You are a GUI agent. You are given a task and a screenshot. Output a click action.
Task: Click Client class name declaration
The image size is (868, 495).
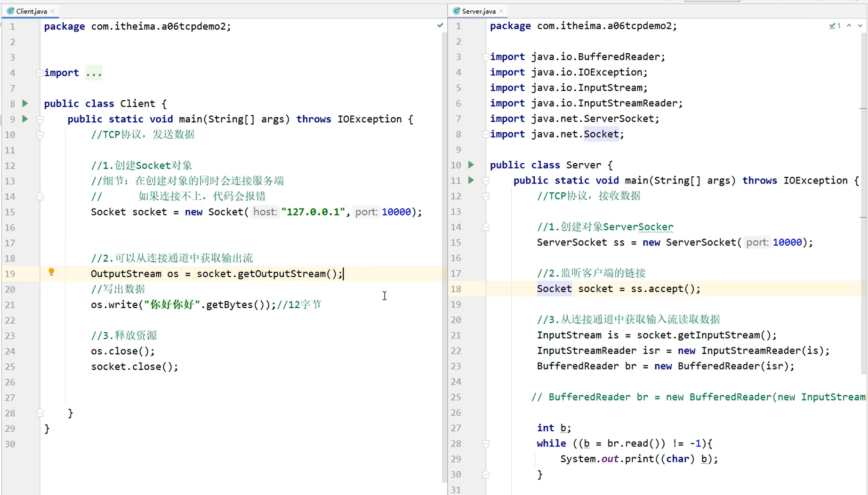[x=137, y=104]
